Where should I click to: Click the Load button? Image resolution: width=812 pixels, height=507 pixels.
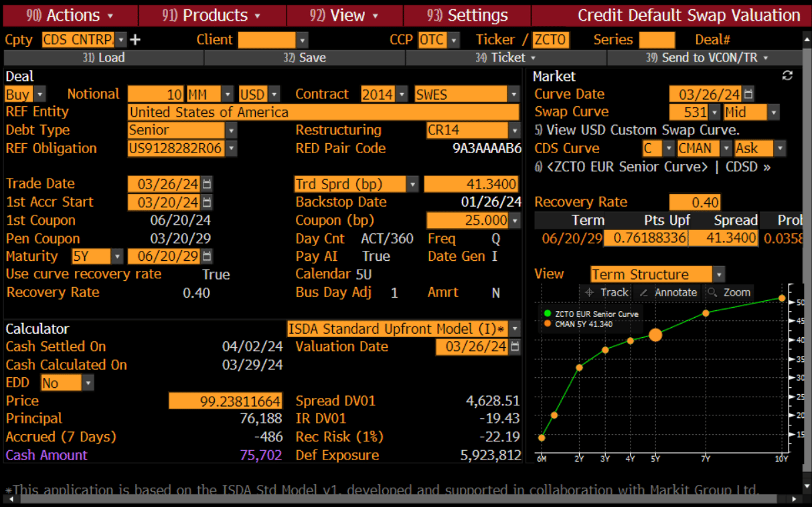[x=103, y=58]
